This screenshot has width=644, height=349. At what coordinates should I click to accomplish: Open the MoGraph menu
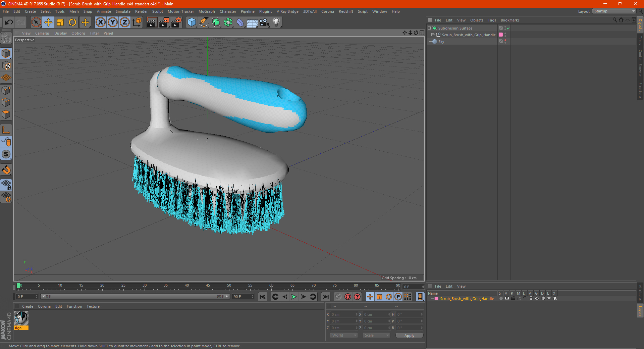tap(207, 11)
